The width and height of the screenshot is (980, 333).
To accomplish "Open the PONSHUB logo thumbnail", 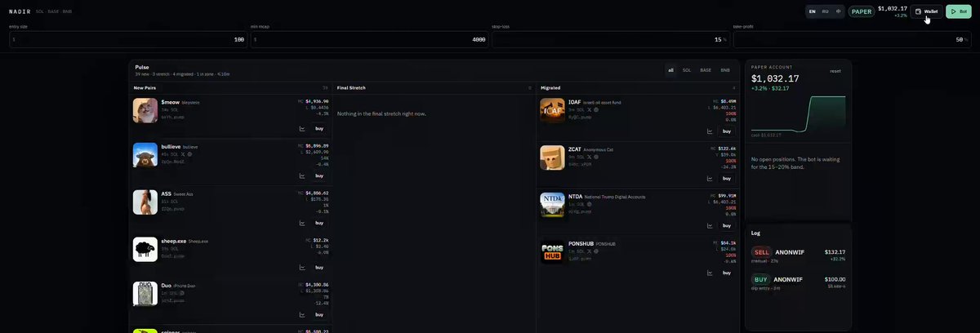I will click(x=553, y=252).
